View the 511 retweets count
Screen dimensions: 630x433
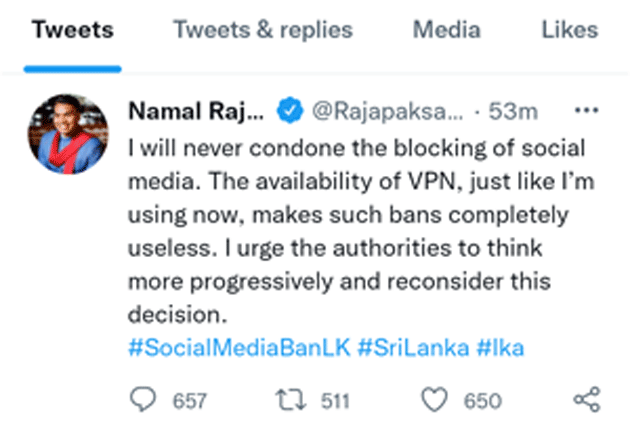(x=335, y=401)
